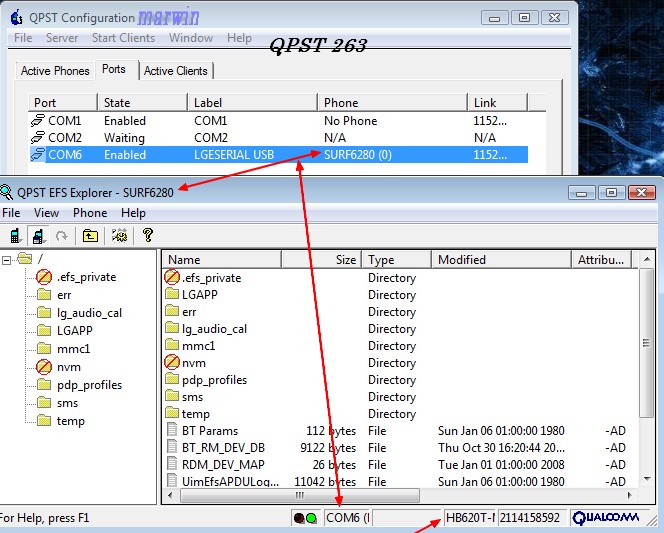Open View menu in EFS Explorer
Screen dimensions: 664x533
(46, 213)
